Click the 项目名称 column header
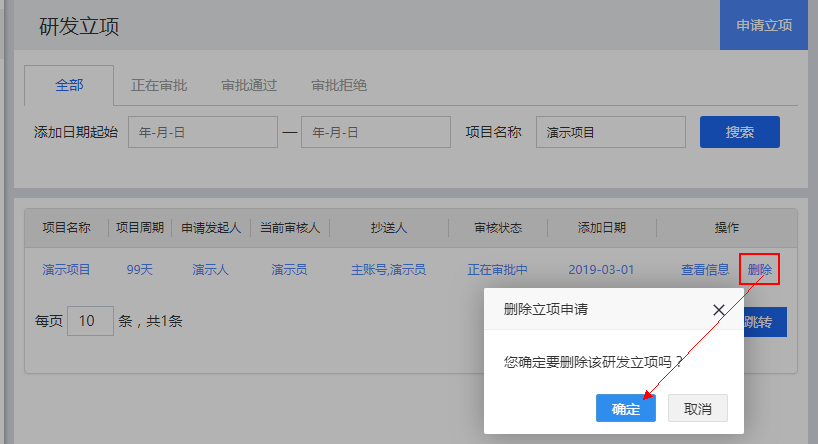This screenshot has height=444, width=818. tap(66, 227)
